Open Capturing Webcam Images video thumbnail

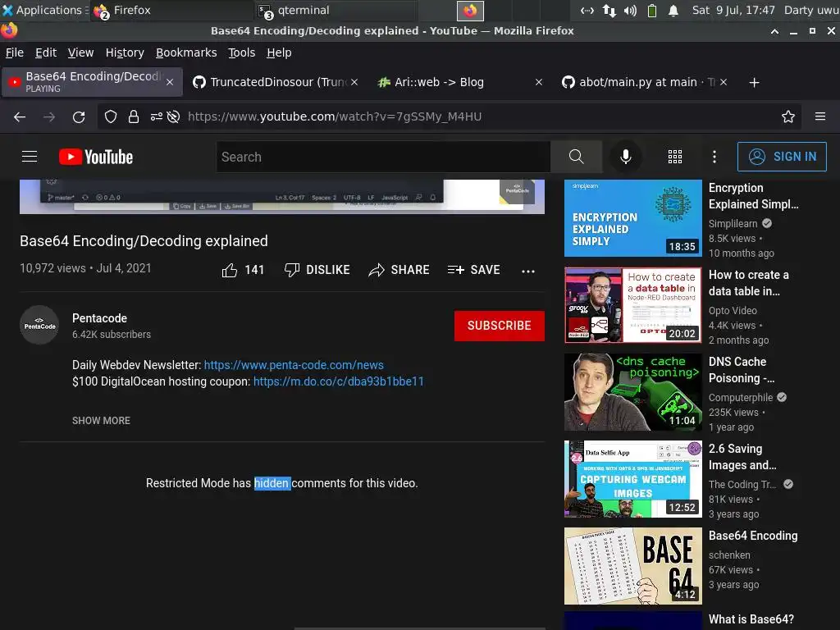(x=632, y=479)
